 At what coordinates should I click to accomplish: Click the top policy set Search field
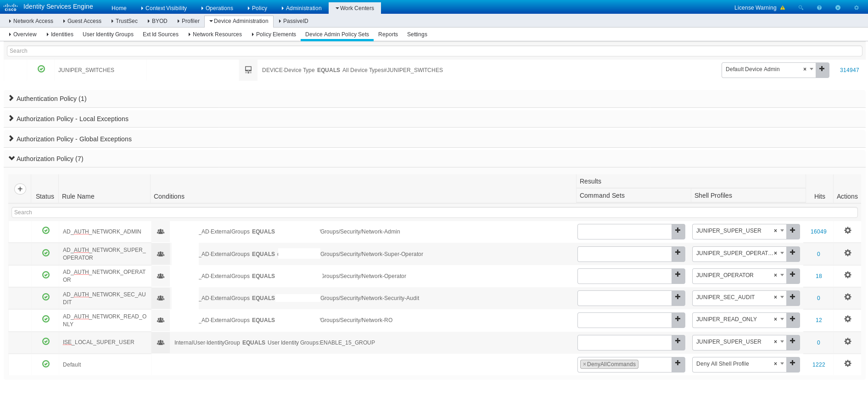coord(434,51)
